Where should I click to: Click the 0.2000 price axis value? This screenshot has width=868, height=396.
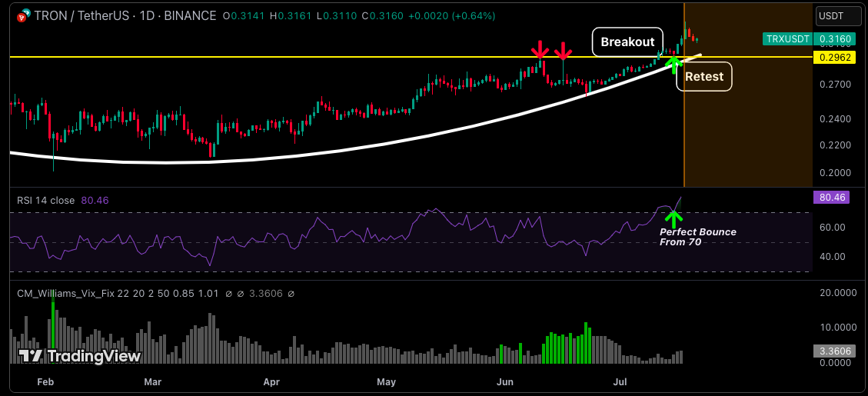pyautogui.click(x=836, y=173)
